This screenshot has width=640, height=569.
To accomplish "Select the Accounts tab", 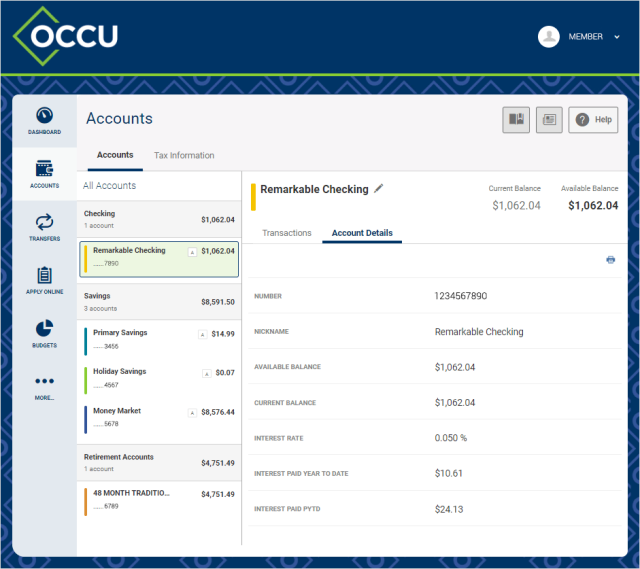I will (x=115, y=155).
